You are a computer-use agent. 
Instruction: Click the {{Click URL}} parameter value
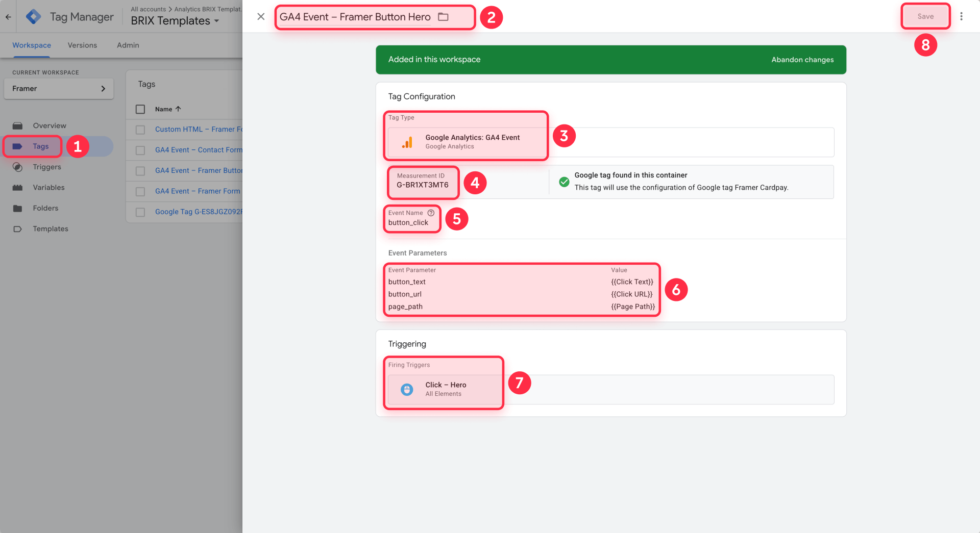(x=632, y=294)
